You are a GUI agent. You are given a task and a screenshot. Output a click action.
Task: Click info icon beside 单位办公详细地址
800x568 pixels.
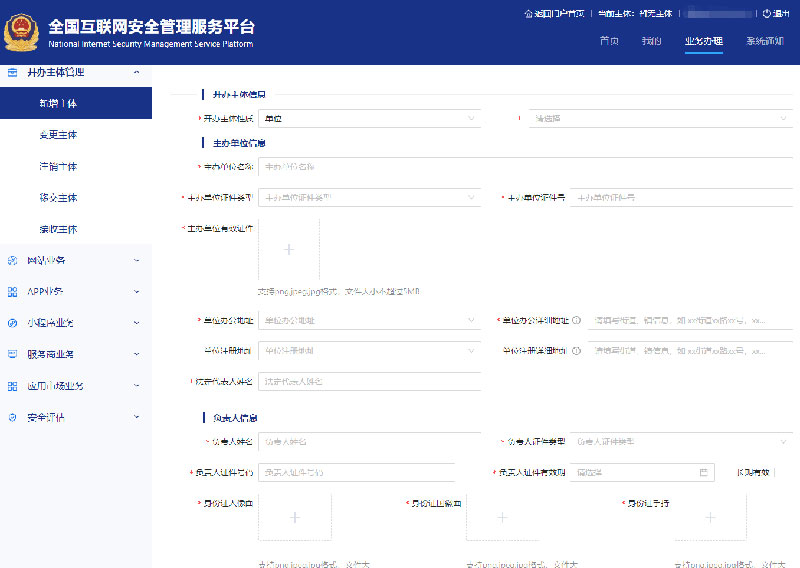click(578, 321)
